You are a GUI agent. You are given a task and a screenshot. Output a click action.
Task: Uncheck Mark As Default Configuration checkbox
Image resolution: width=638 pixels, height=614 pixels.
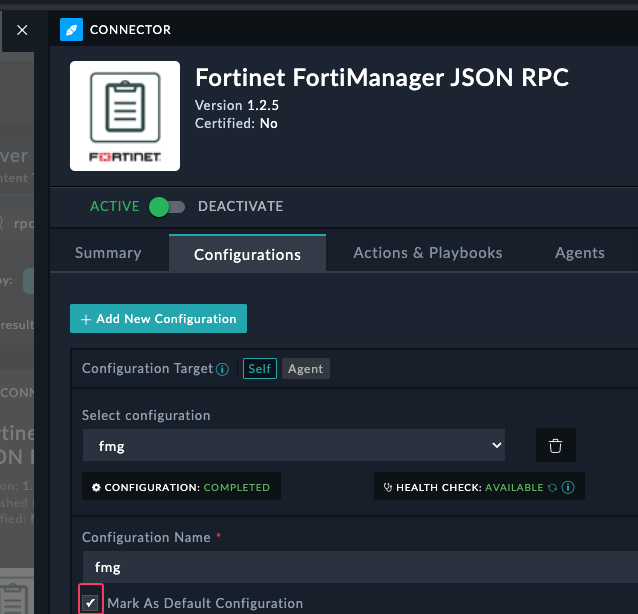[91, 603]
